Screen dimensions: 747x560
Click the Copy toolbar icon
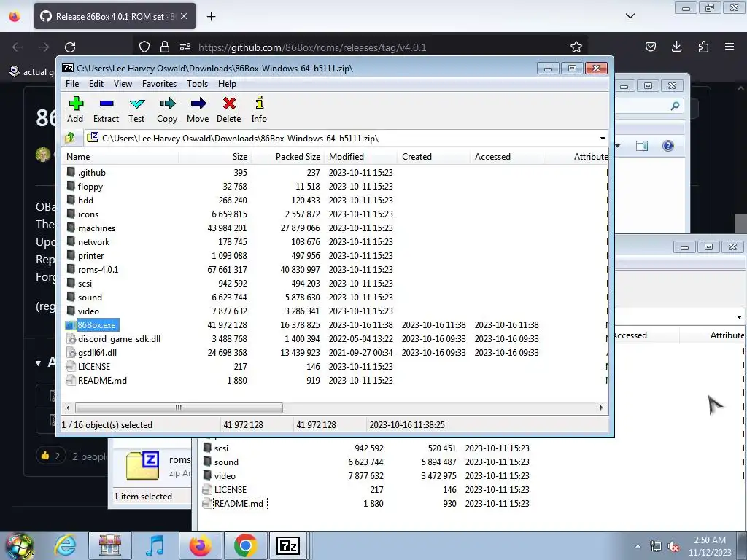(x=167, y=109)
